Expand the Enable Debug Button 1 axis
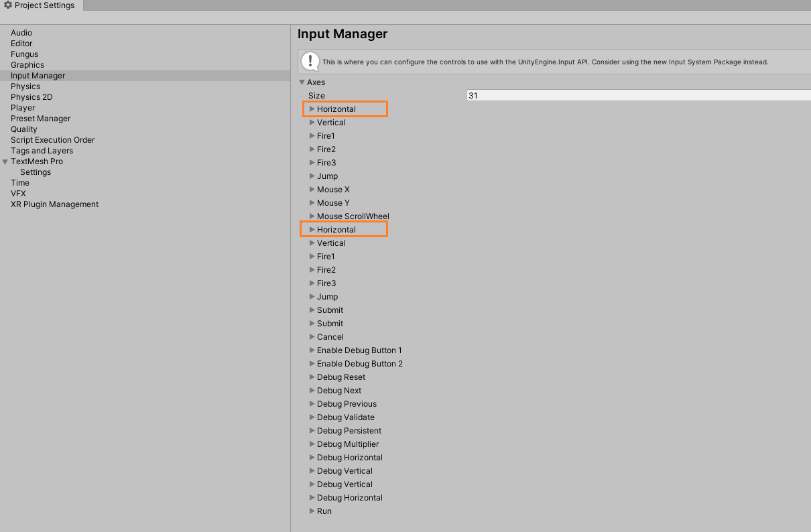 311,350
